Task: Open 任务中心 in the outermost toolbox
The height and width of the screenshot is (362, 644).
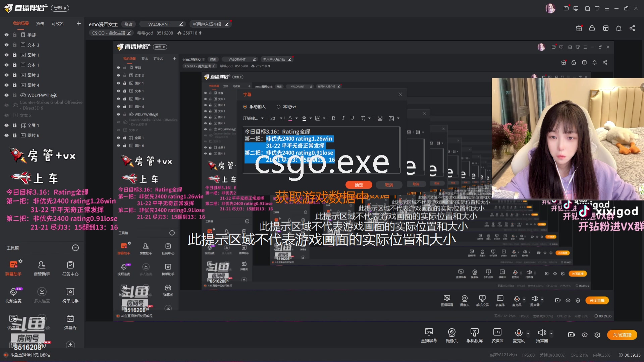Action: point(70,268)
